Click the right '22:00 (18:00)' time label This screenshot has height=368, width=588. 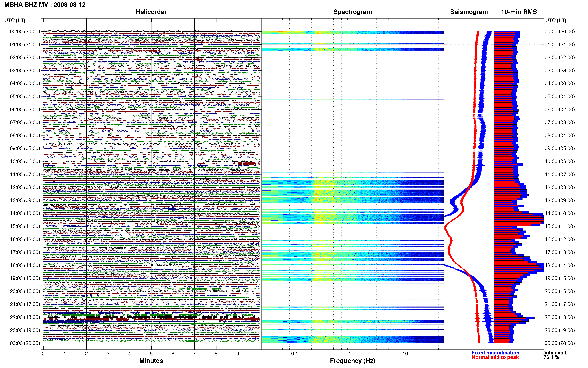tap(560, 317)
